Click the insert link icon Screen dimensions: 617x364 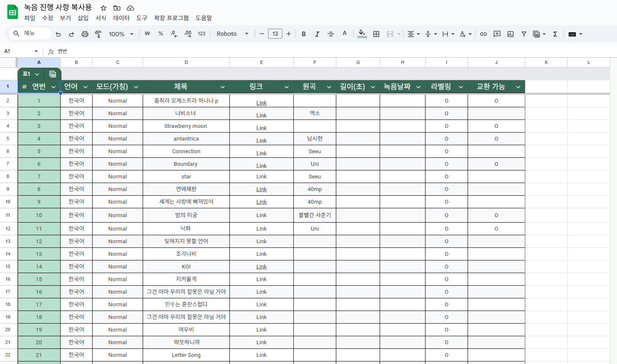[x=484, y=34]
